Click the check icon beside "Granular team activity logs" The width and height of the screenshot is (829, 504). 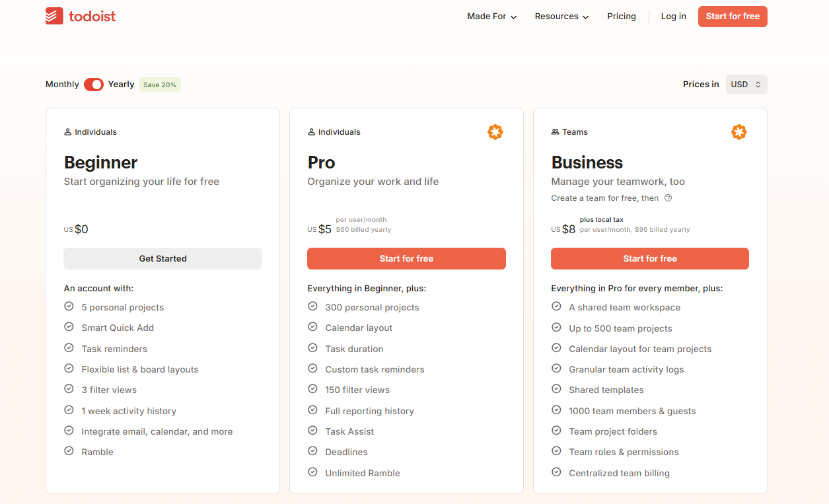coord(556,369)
